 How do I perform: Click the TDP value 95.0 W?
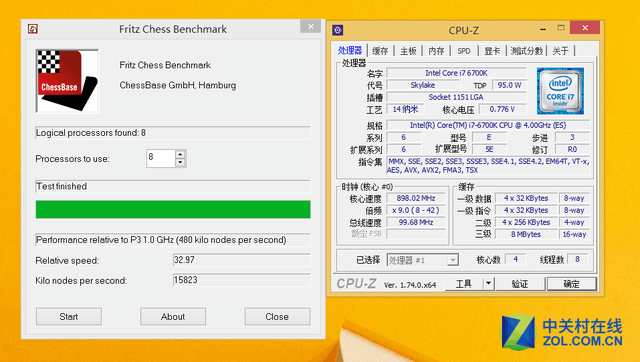point(509,85)
